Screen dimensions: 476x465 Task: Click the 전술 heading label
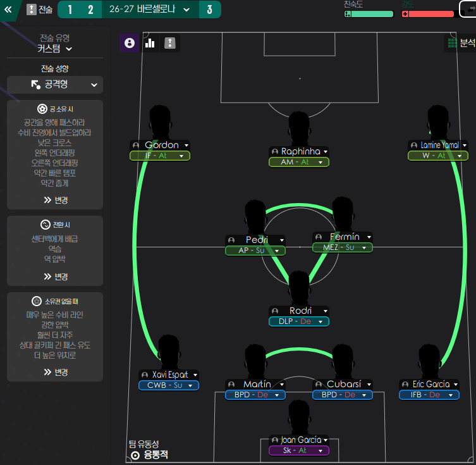[46, 9]
